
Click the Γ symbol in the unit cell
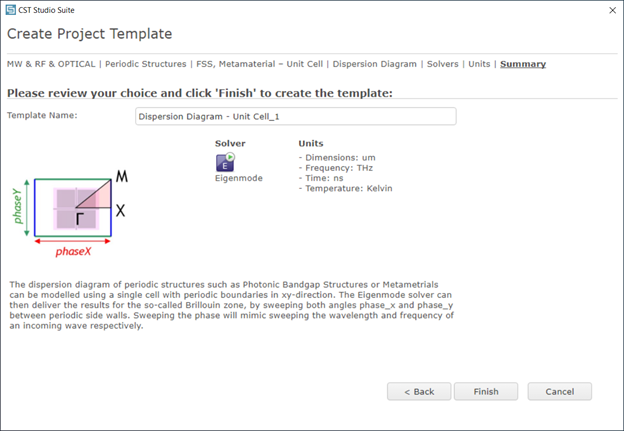80,219
